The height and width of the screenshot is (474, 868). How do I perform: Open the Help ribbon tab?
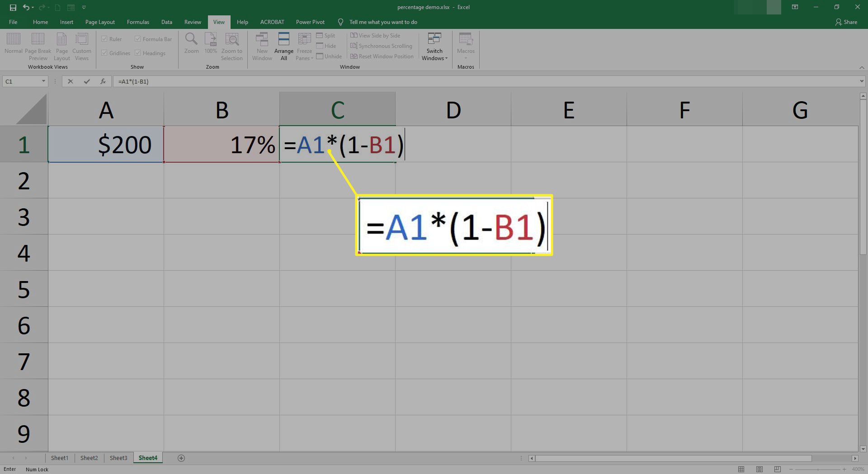242,22
